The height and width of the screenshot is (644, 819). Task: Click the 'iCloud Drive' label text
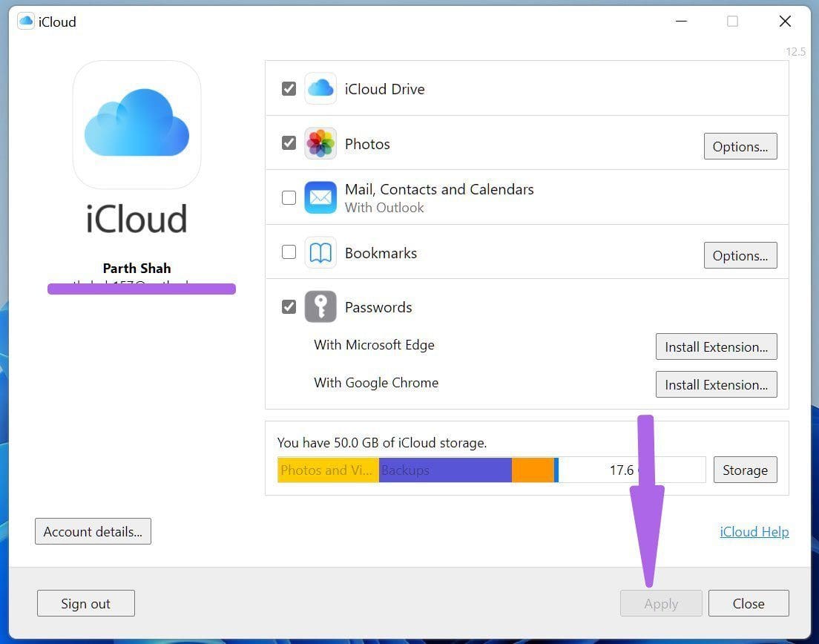pos(385,89)
